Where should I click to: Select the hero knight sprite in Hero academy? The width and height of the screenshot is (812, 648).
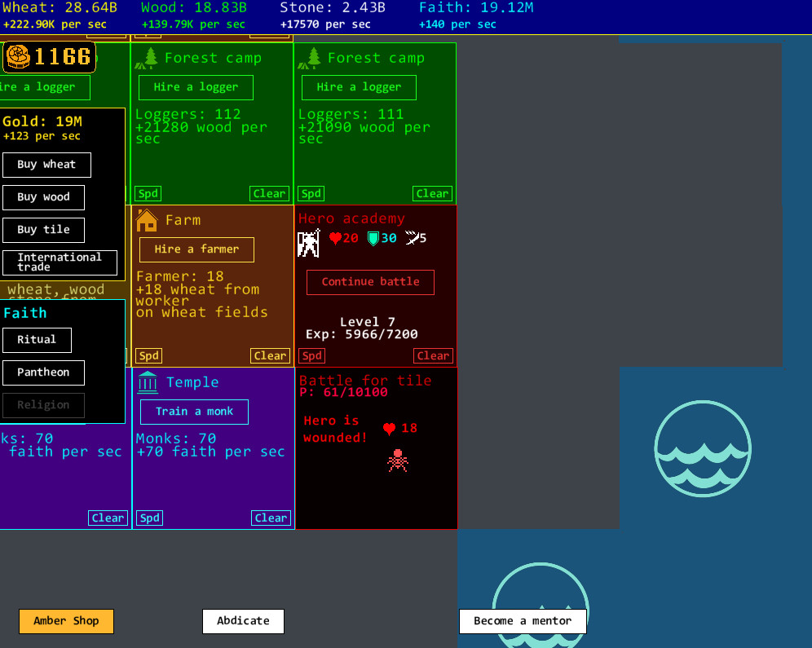coord(308,240)
